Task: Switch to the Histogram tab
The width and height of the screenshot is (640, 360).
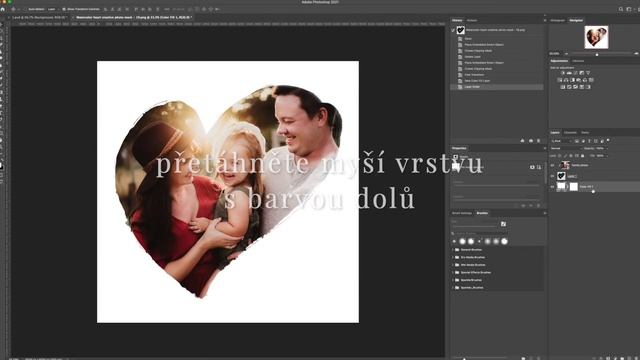Action: pyautogui.click(x=557, y=20)
